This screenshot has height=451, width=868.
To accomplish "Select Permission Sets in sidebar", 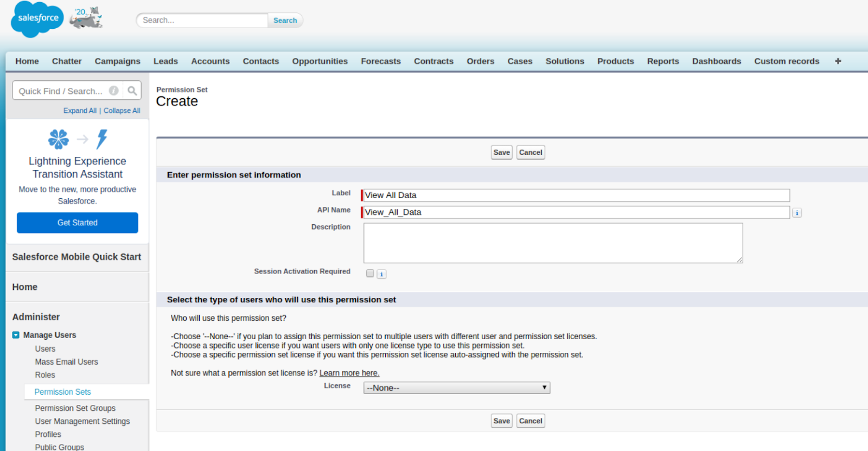I will pos(63,392).
